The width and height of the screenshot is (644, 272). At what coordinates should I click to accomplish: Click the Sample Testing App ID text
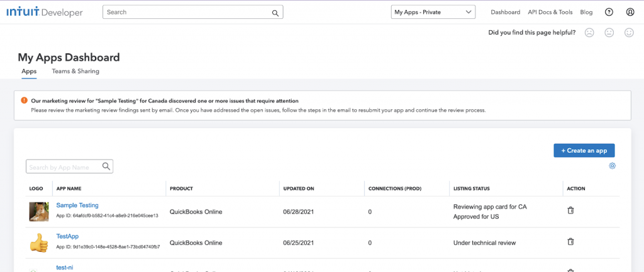[107, 215]
